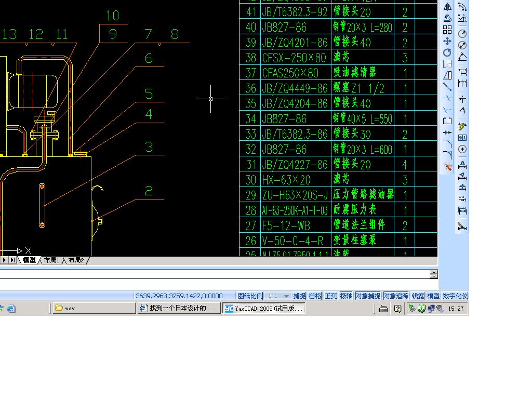Select the Break tool icon
Screen dimensions: 532x399
pyautogui.click(x=447, y=121)
